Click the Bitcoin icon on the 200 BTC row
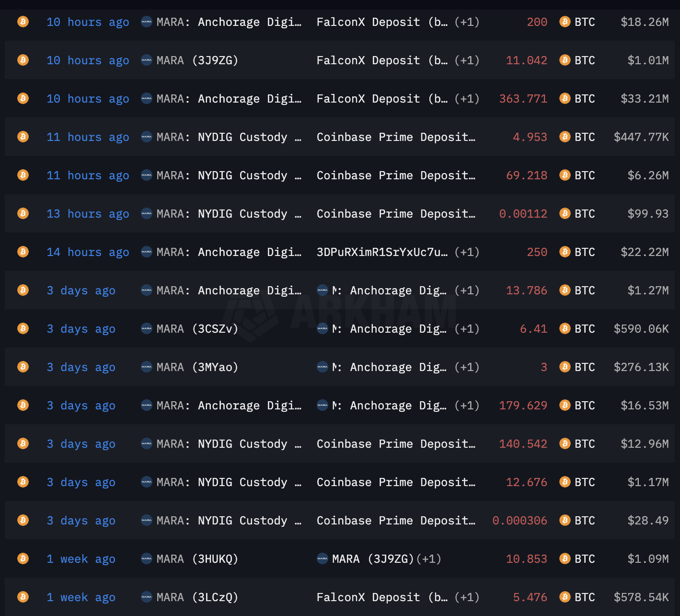Image resolution: width=680 pixels, height=616 pixels. pos(23,22)
